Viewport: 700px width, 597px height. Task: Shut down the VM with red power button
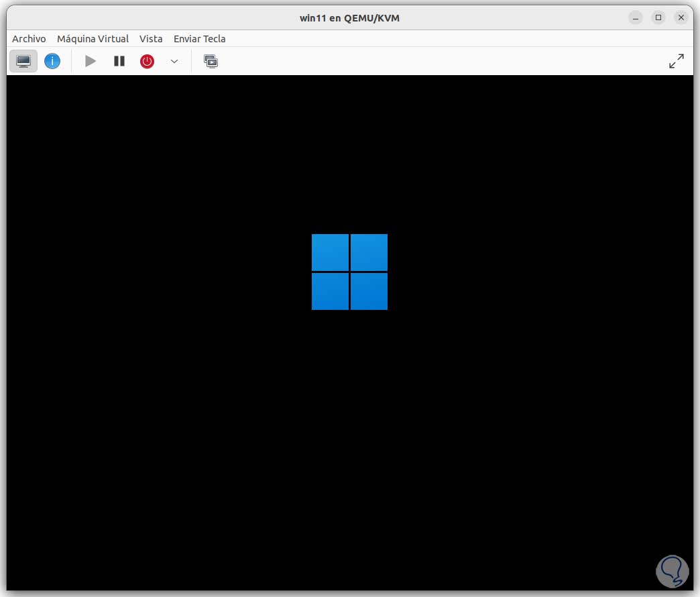[148, 61]
